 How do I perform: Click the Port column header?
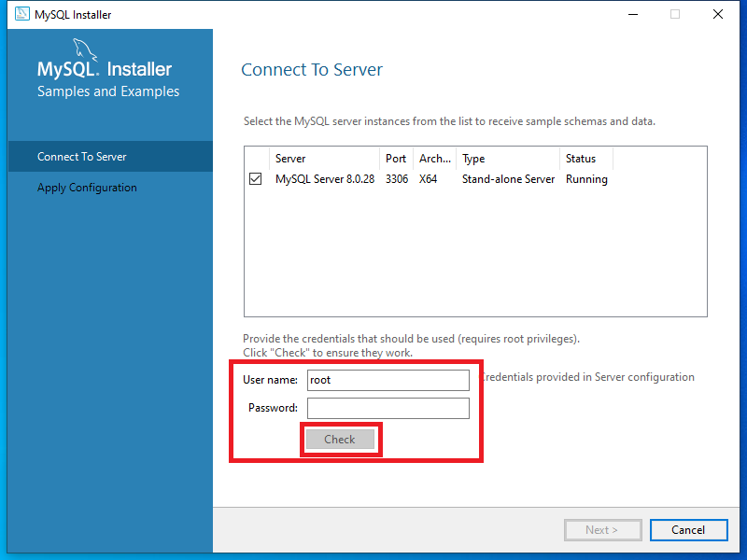(x=396, y=159)
